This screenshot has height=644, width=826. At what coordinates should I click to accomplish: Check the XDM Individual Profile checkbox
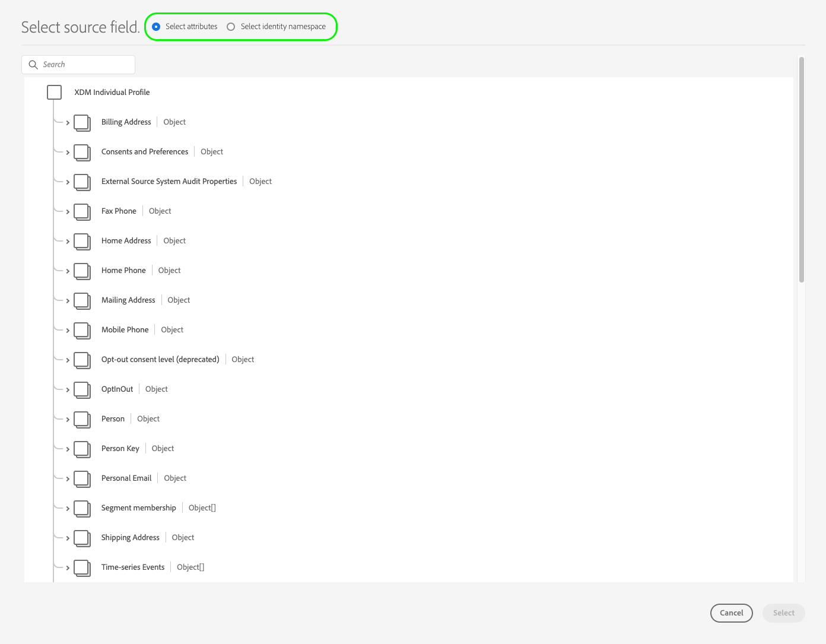[54, 92]
